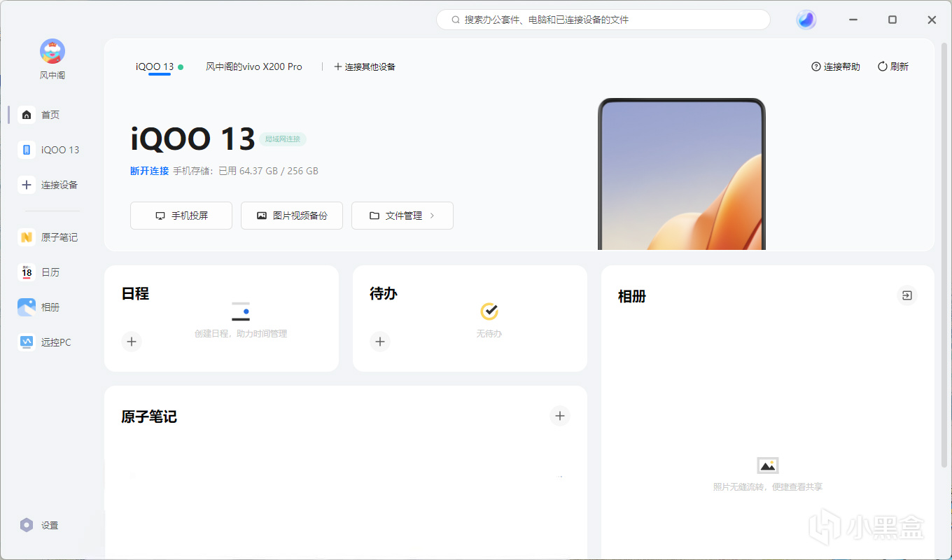This screenshot has width=952, height=560.
Task: Click the 原子笔记 card heading
Action: 149,417
